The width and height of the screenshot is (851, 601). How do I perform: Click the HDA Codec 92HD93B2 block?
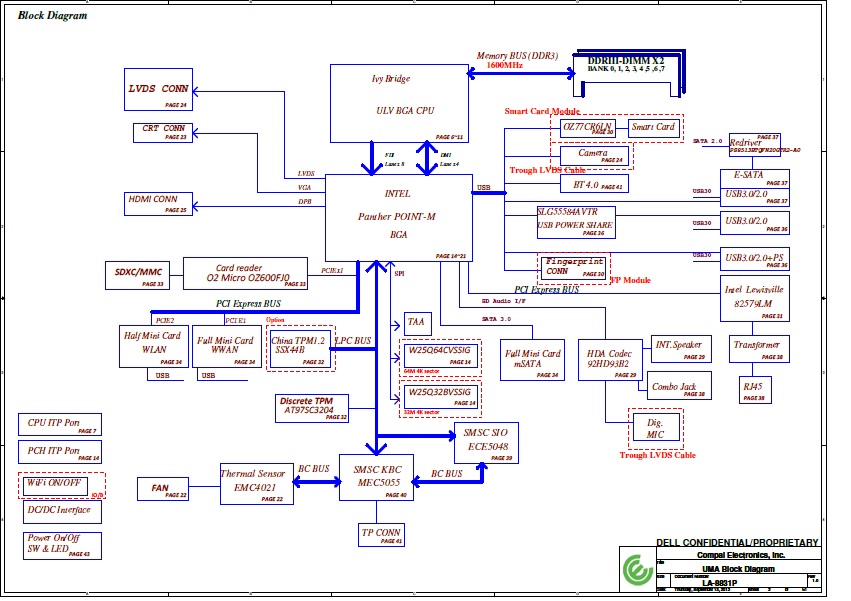click(x=609, y=359)
